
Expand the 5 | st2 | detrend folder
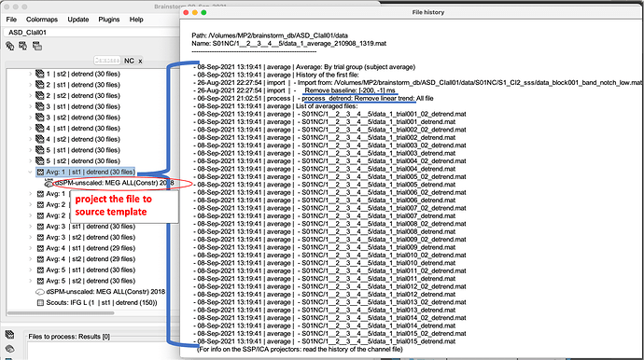point(31,161)
